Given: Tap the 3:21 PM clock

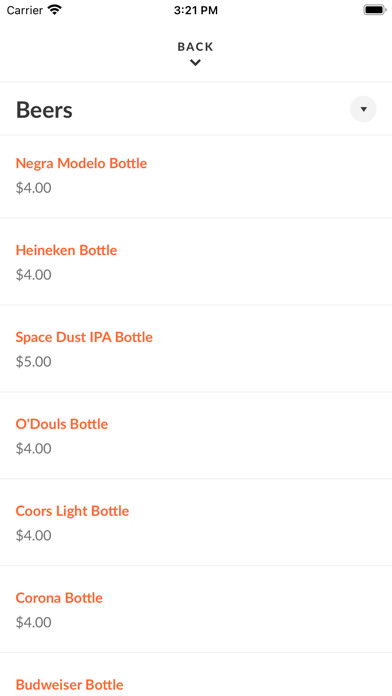Looking at the screenshot, I should point(196,10).
